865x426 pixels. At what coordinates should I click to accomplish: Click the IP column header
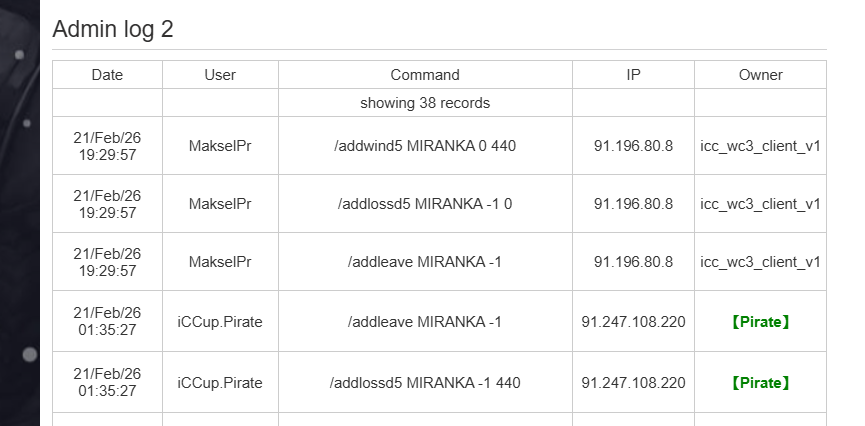point(633,75)
